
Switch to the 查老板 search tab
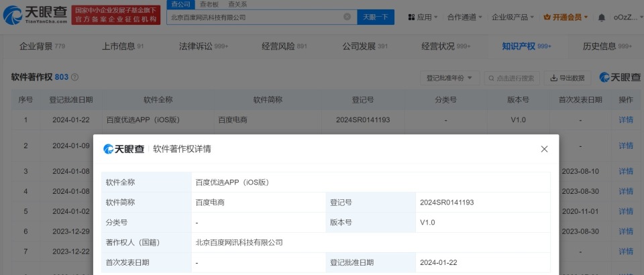tap(209, 5)
